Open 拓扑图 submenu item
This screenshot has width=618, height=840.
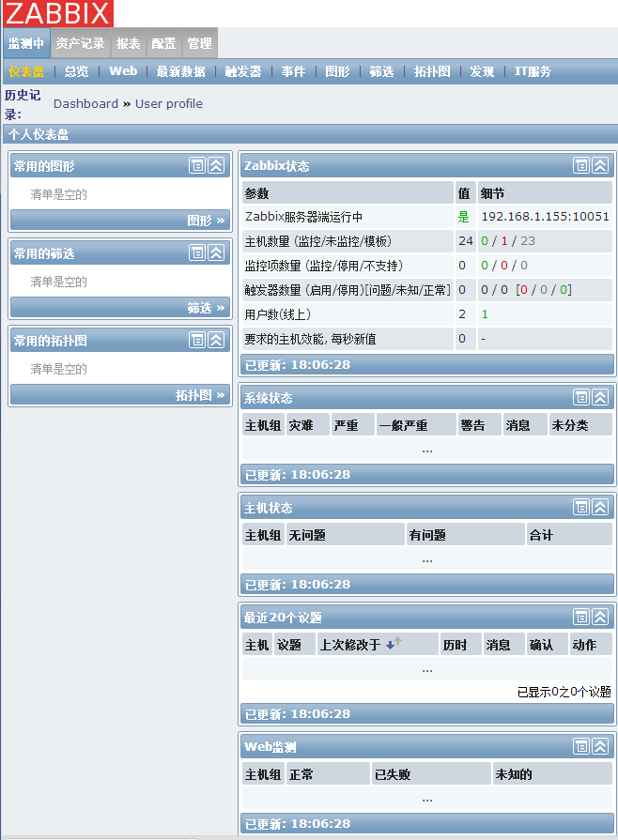pyautogui.click(x=432, y=71)
